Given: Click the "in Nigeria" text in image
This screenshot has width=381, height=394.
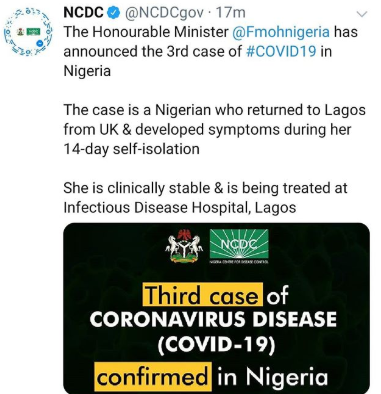Looking at the screenshot, I should pos(273,377).
